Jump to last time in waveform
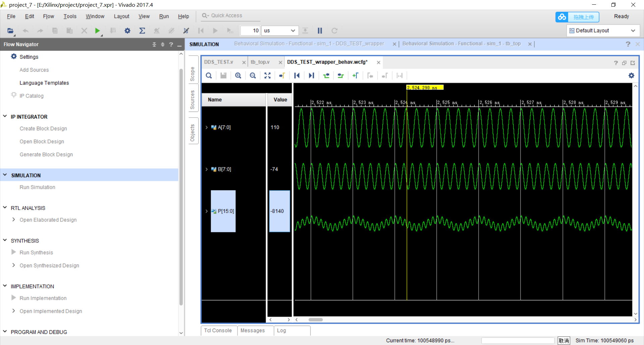This screenshot has width=644, height=345. [x=311, y=76]
